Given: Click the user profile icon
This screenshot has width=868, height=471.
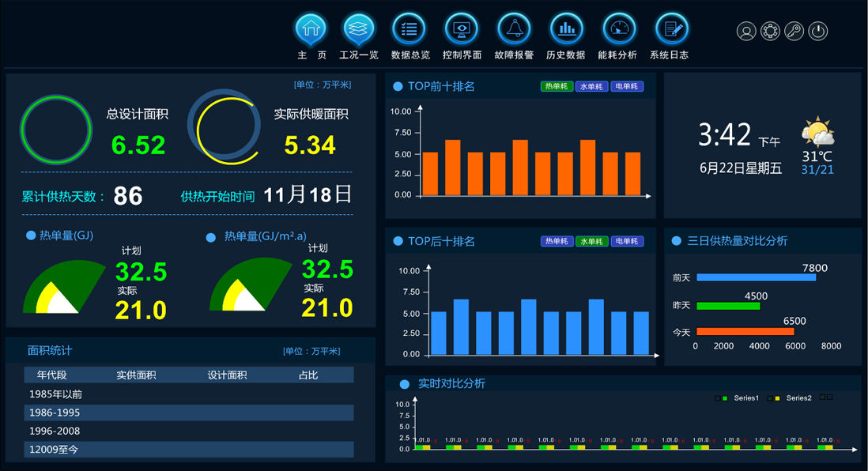Looking at the screenshot, I should pyautogui.click(x=746, y=32).
